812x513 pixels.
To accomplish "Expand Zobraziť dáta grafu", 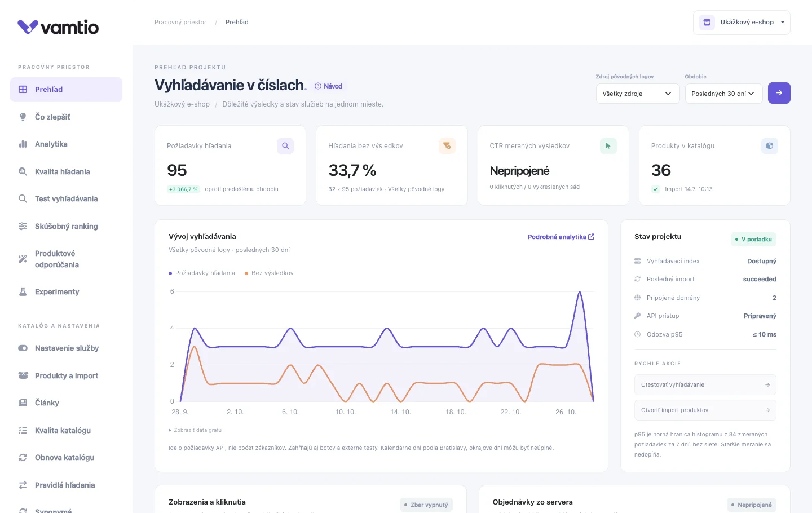I will 195,430.
